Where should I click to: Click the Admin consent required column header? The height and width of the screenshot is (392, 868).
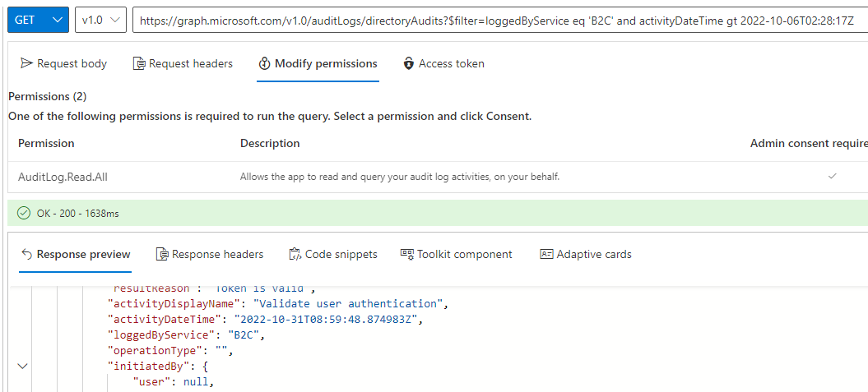click(809, 143)
